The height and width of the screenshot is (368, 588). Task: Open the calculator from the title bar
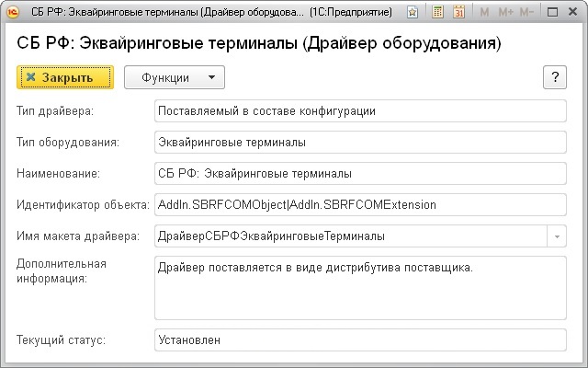tap(438, 13)
